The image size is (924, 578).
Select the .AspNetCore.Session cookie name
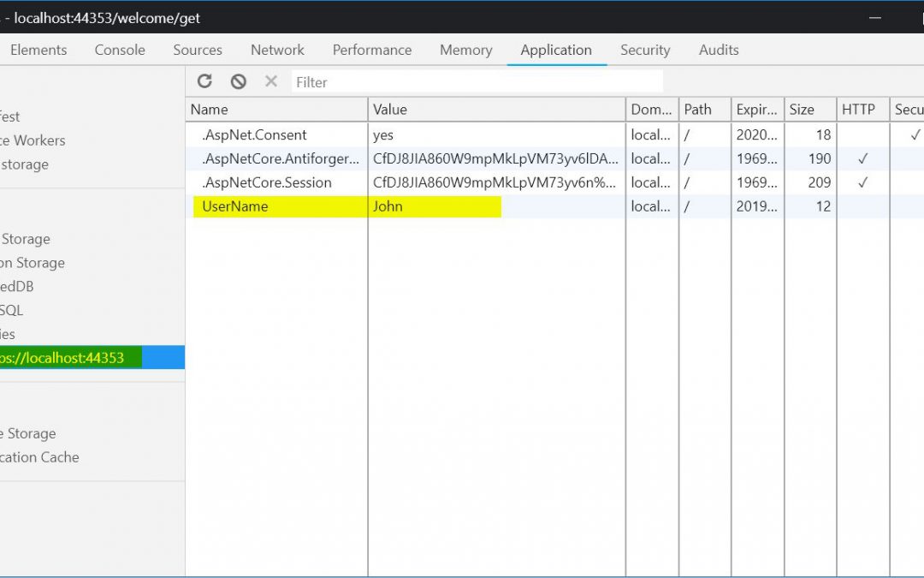coord(266,182)
